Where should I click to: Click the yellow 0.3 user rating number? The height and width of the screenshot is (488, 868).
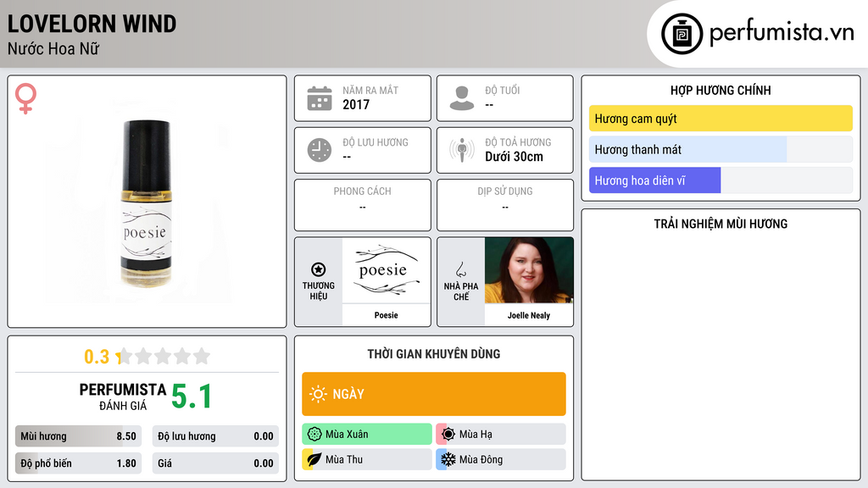pyautogui.click(x=97, y=357)
